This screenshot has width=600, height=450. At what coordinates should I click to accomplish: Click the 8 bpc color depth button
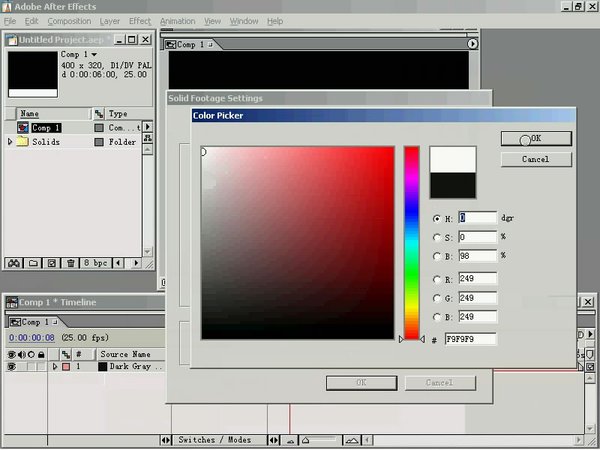(x=96, y=263)
